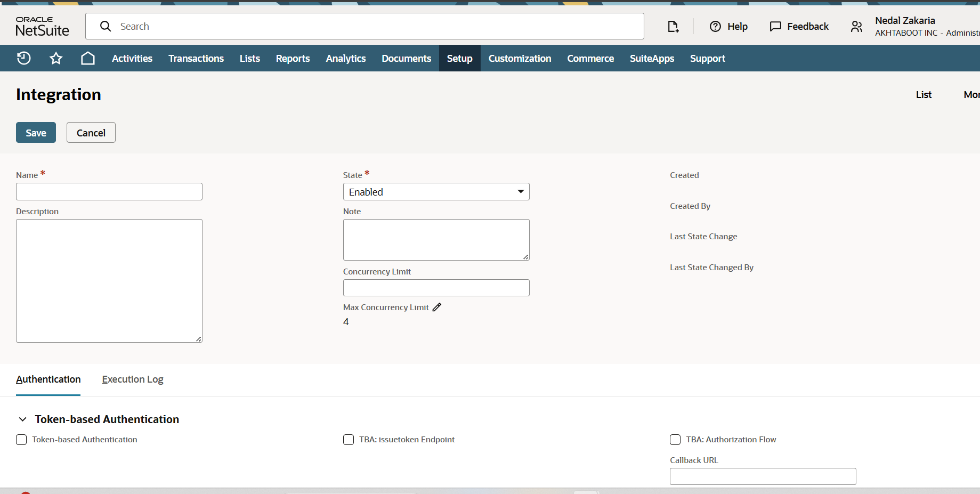Image resolution: width=980 pixels, height=494 pixels.
Task: Tick the TBA: Authorization Flow checkbox
Action: tap(675, 440)
